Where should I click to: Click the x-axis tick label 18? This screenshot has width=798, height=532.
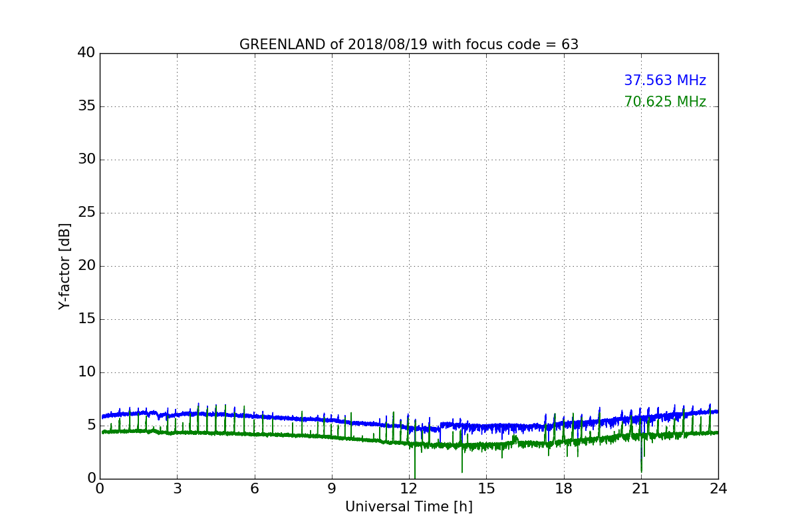click(564, 489)
